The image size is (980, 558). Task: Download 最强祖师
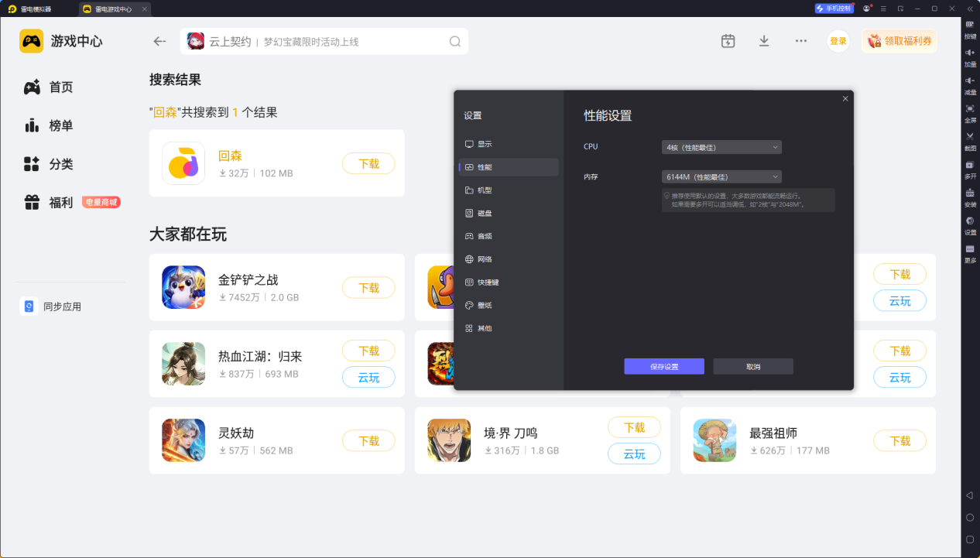[899, 440]
